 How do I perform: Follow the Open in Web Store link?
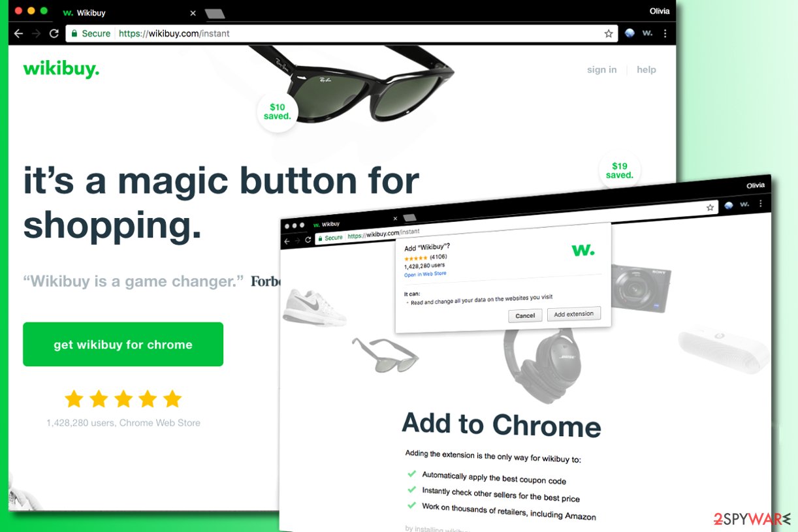(425, 274)
